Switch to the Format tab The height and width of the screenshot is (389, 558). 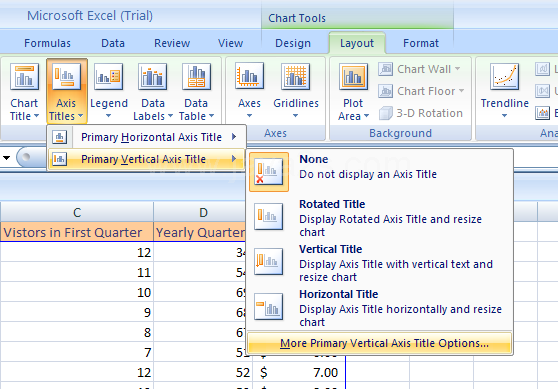(x=421, y=43)
